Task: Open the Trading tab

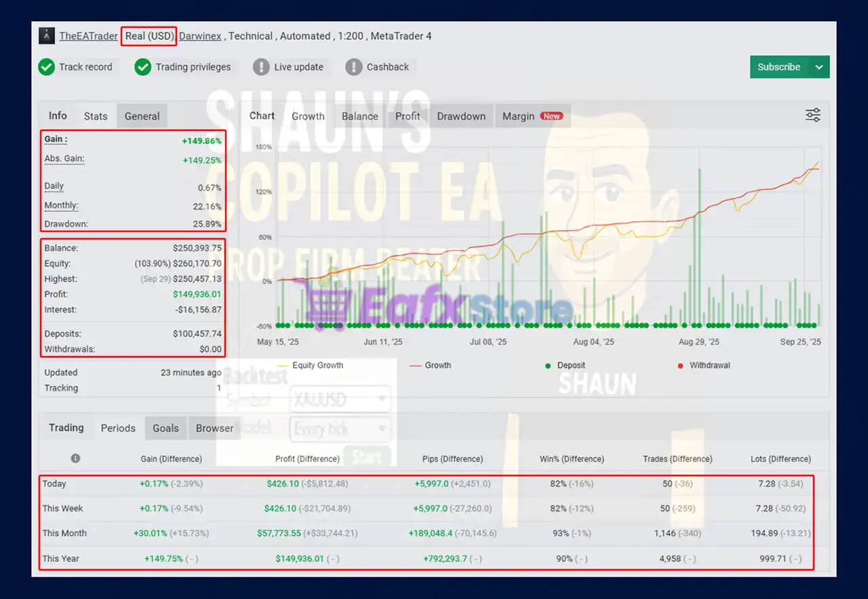Action: coord(66,427)
